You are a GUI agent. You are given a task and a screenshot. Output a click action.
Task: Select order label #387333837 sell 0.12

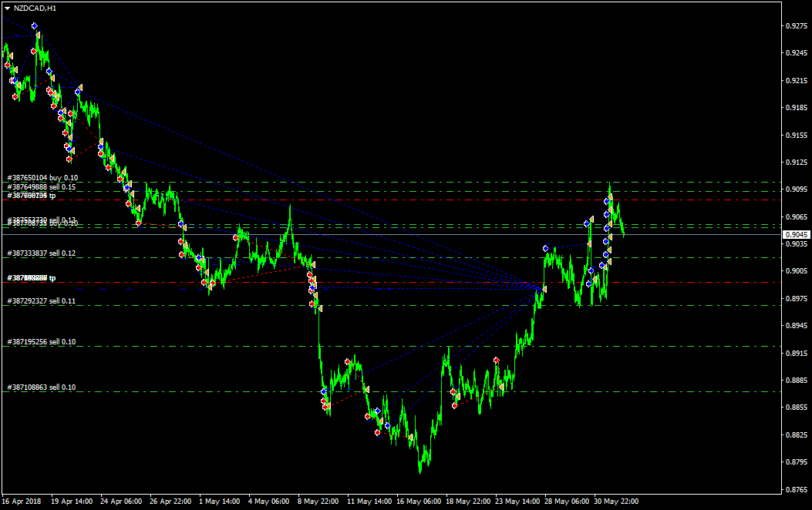tap(42, 253)
